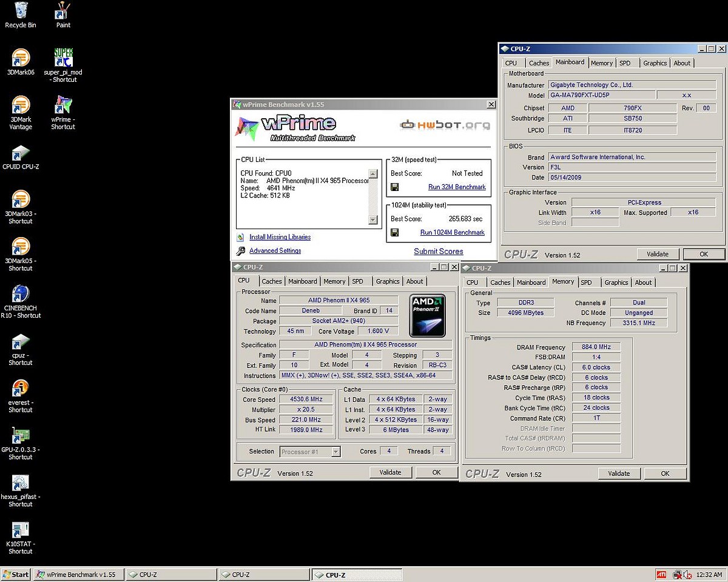Viewport: 728px width, 582px height.
Task: Switch to CPU tab in Mainboard window
Action: pyautogui.click(x=511, y=63)
